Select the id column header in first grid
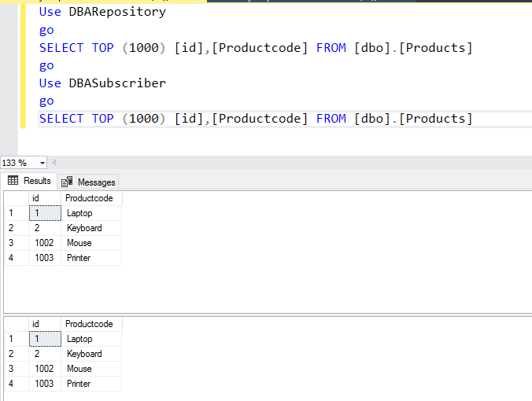Image resolution: width=532 pixels, height=401 pixels. click(44, 198)
